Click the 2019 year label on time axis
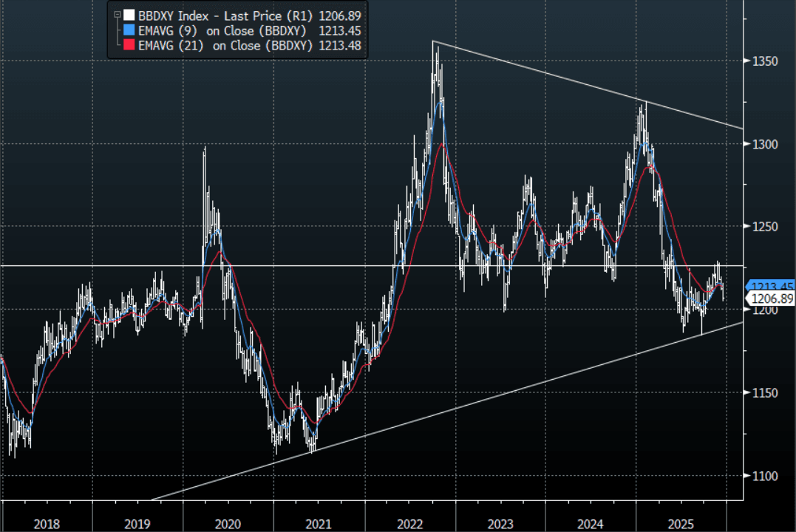This screenshot has width=796, height=532. 137,524
